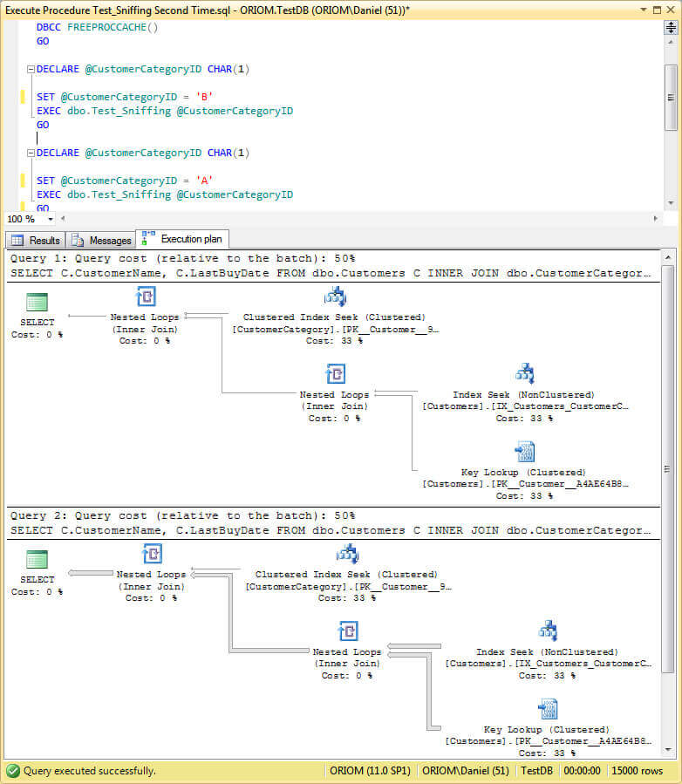Open the Results tab

pyautogui.click(x=36, y=241)
